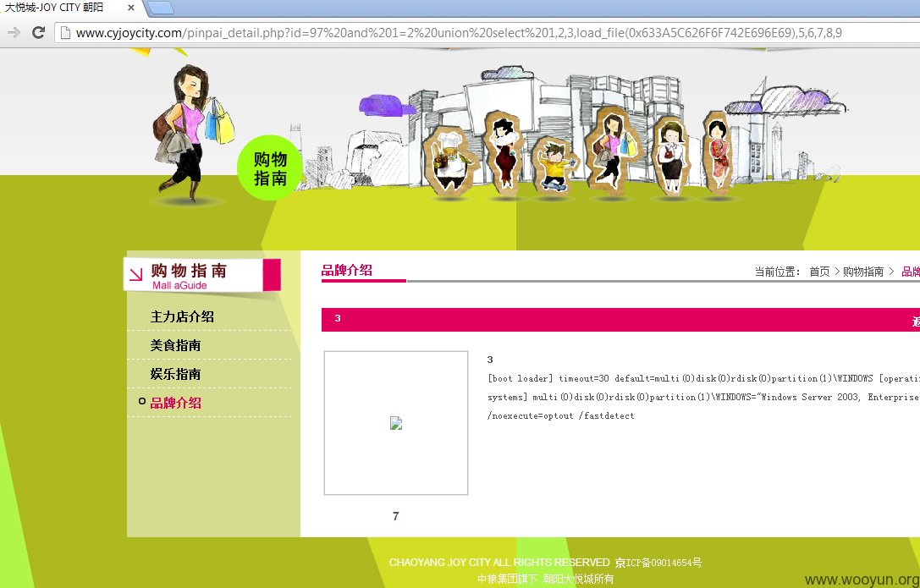Screen dimensions: 920x588
Task: Click the "[boot loader] timeout=30" text line
Action: (x=703, y=379)
